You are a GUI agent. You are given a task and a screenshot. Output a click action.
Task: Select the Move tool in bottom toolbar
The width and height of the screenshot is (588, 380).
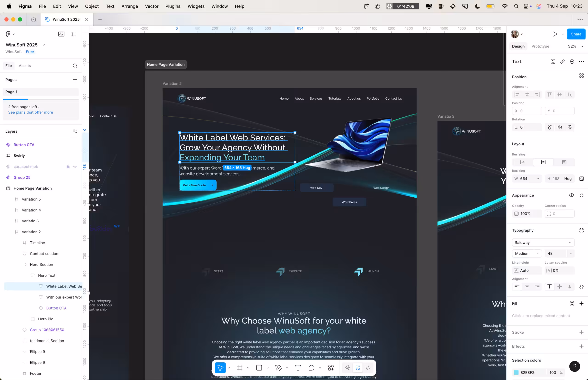[x=220, y=368]
